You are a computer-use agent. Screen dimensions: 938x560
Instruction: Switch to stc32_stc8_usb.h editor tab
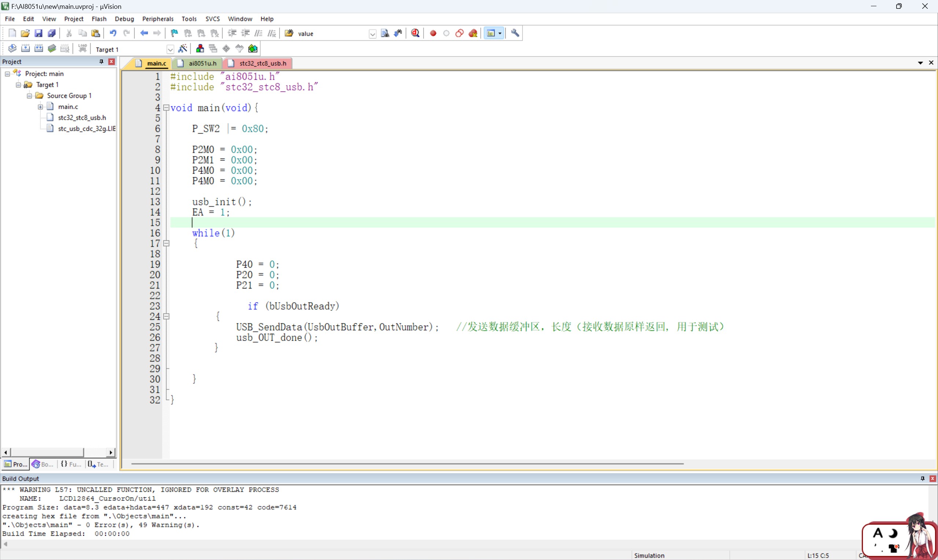tap(258, 63)
